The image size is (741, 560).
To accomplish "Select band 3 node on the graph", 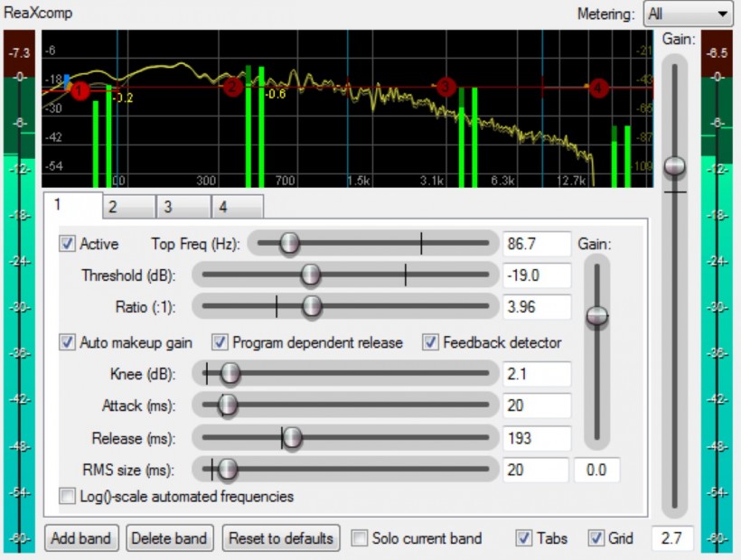I will [x=445, y=87].
